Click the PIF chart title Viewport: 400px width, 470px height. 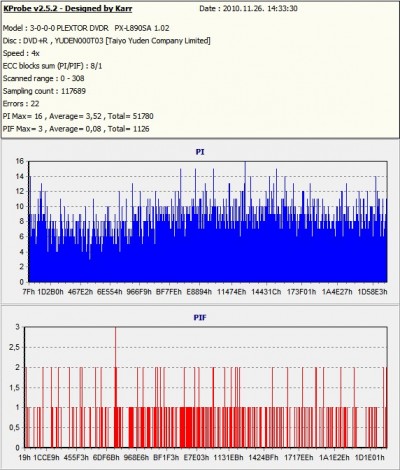(200, 318)
